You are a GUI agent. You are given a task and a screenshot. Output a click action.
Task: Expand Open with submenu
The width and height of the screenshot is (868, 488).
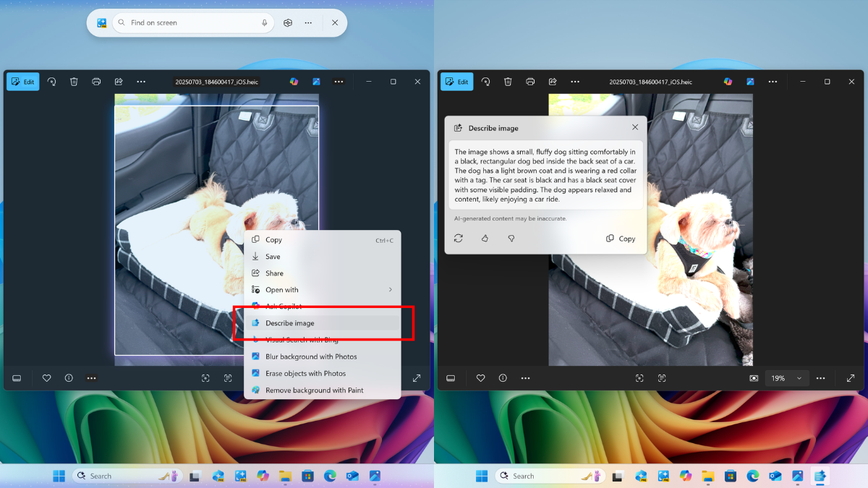[323, 290]
